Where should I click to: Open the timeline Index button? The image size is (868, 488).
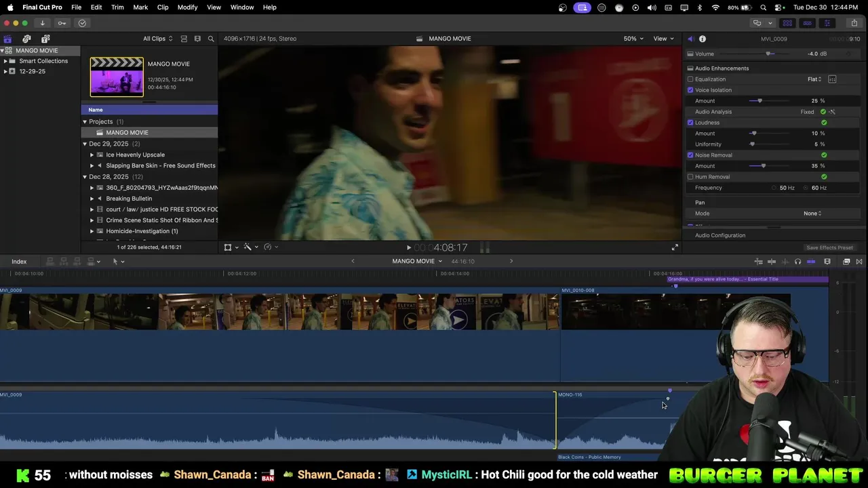[x=19, y=262]
